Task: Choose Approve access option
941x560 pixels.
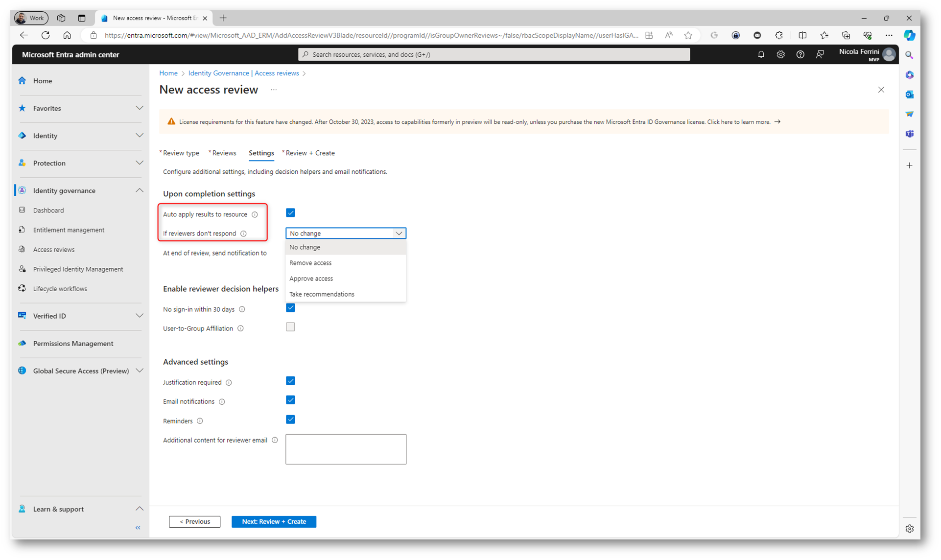Action: (x=346, y=279)
